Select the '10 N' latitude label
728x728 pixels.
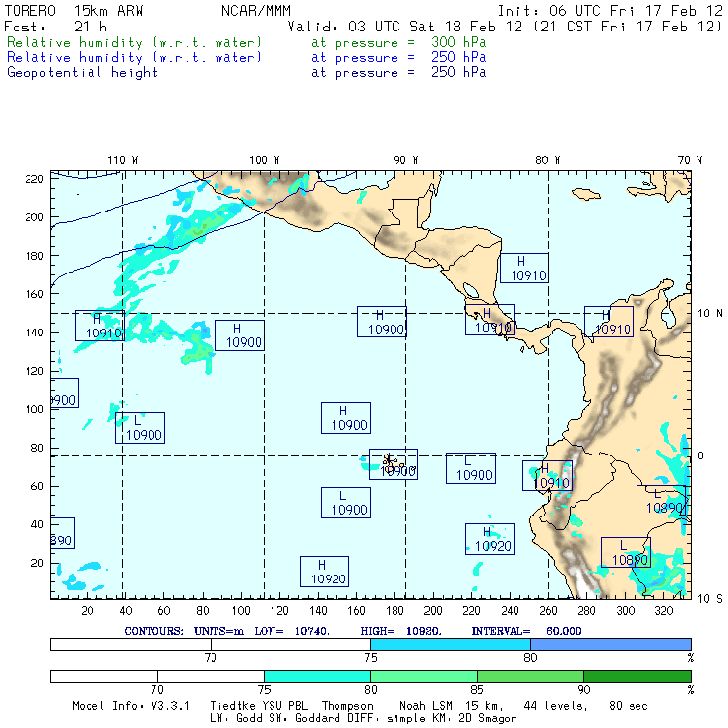pos(710,314)
